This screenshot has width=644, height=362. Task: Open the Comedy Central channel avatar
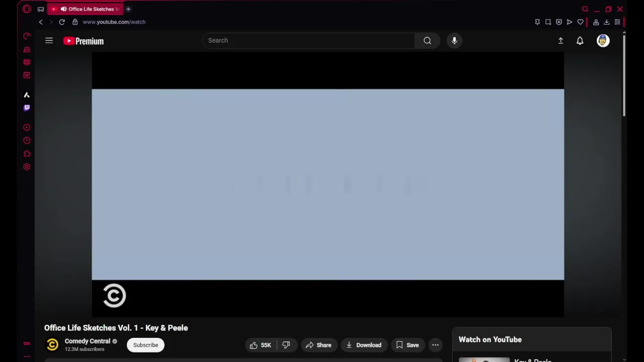tap(52, 345)
